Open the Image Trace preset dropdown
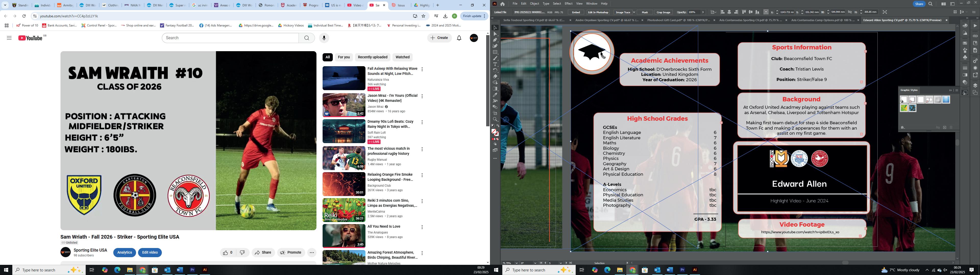 634,12
